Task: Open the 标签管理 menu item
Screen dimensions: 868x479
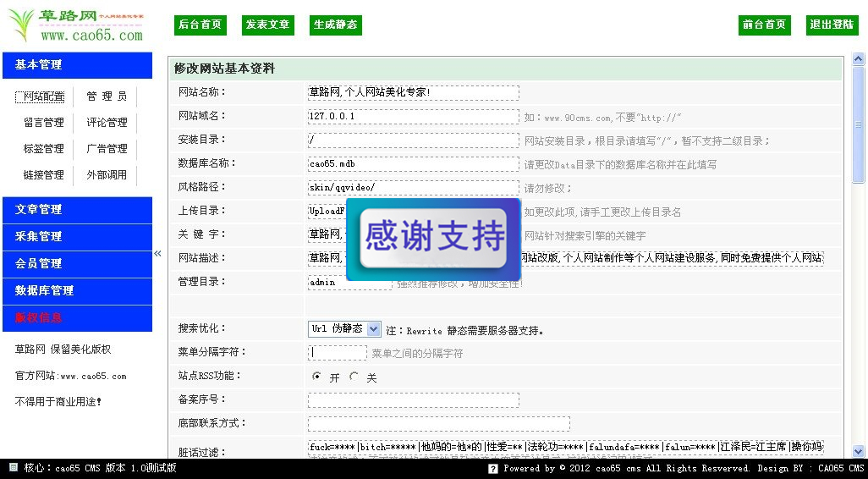Action: tap(44, 149)
